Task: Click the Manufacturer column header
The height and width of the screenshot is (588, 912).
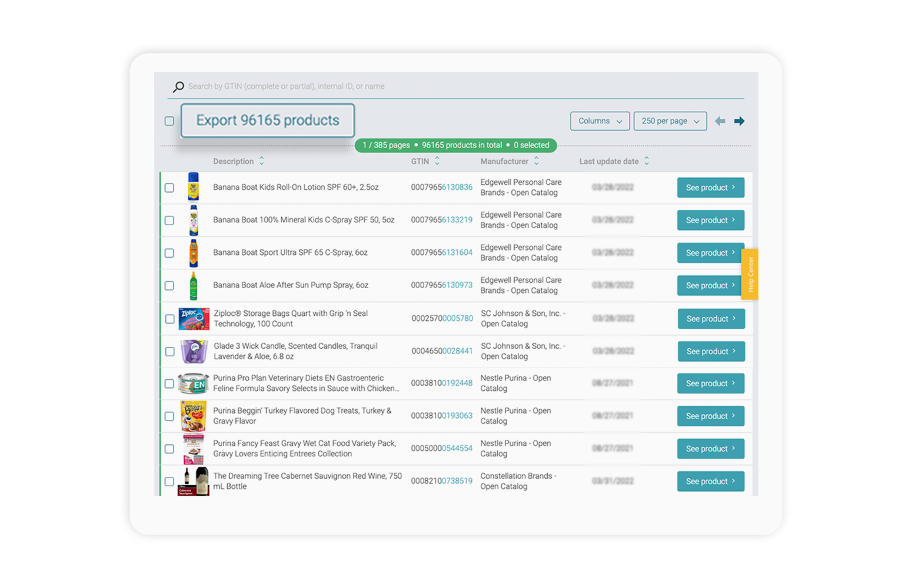Action: coord(504,161)
